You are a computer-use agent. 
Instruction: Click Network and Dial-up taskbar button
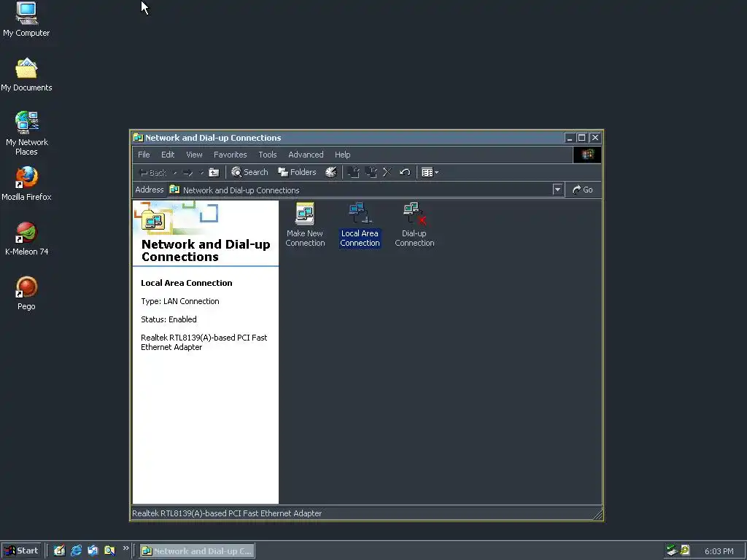tap(197, 551)
